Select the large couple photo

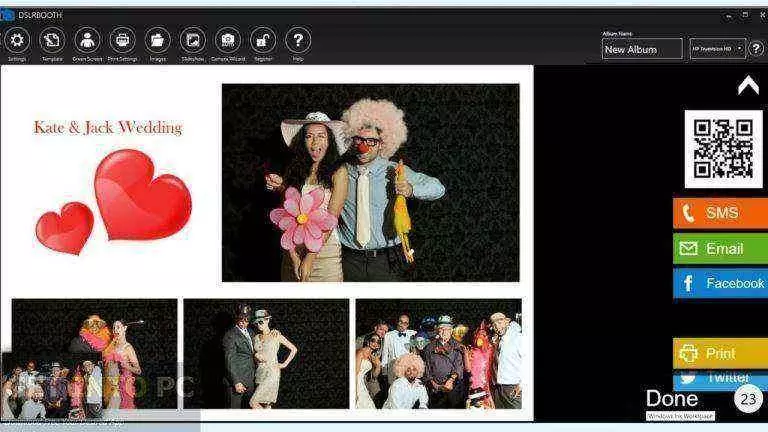point(370,182)
